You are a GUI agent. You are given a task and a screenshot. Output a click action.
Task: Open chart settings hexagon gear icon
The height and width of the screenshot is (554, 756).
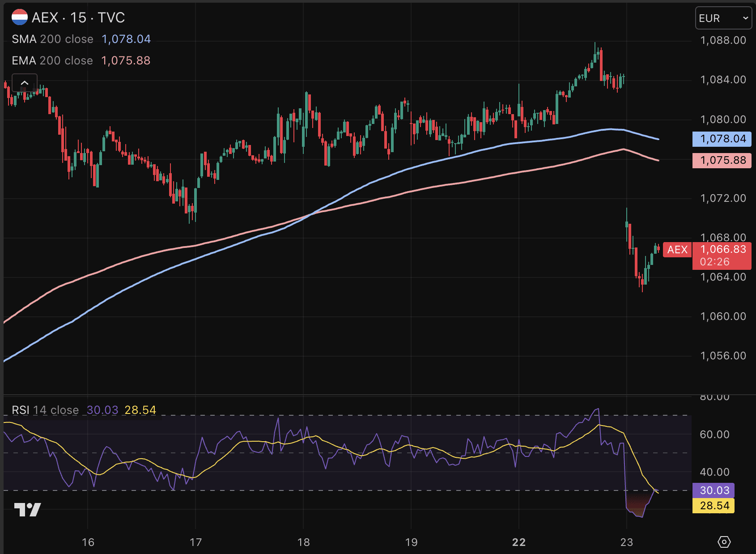724,542
